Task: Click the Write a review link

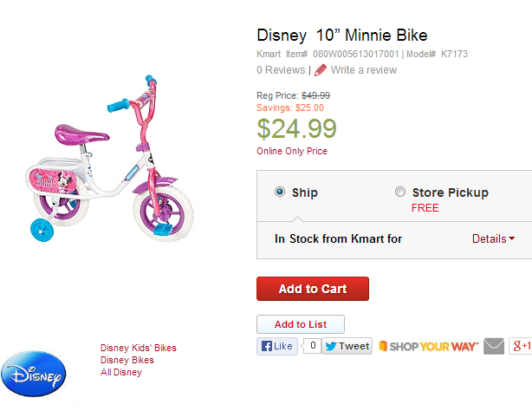Action: (363, 70)
